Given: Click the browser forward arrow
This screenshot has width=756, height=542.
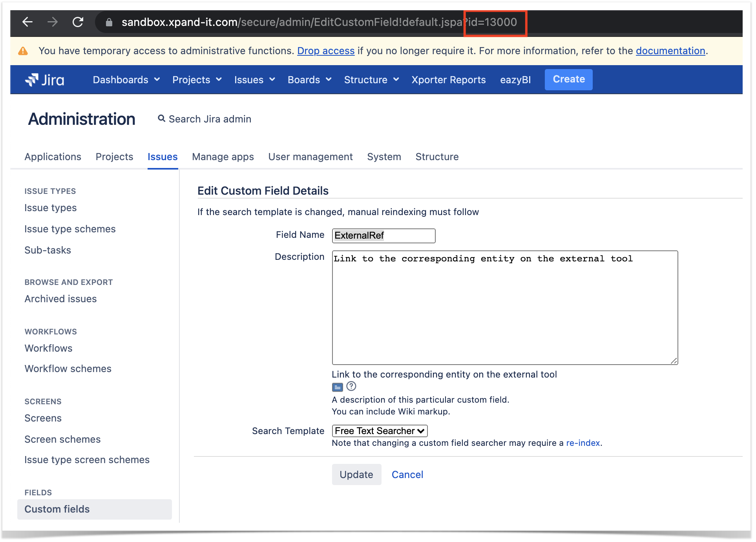Looking at the screenshot, I should coord(52,22).
